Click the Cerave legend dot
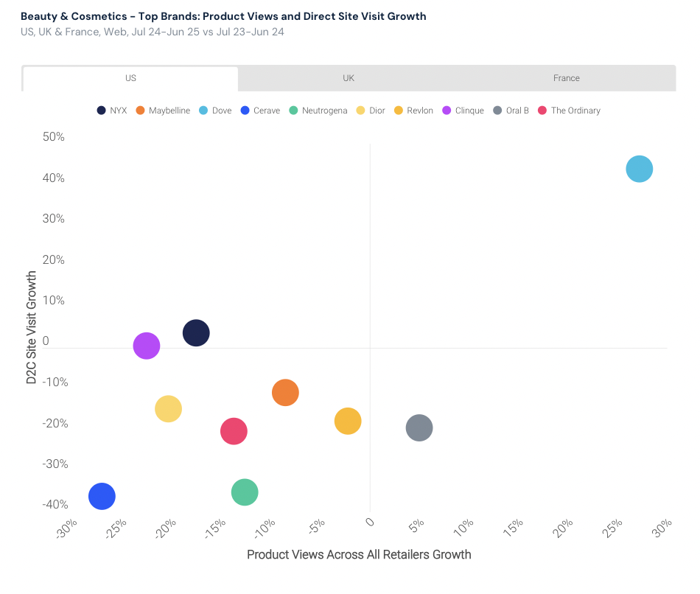The height and width of the screenshot is (594, 700). [246, 111]
